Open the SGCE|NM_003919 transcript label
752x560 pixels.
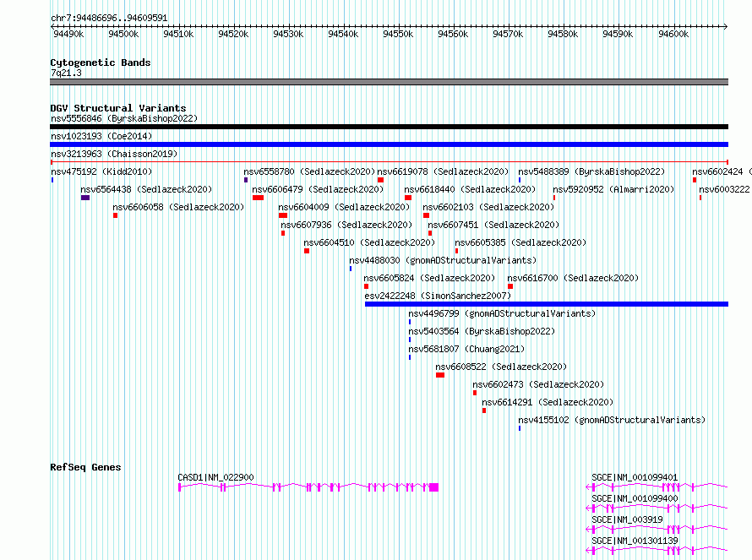tap(627, 519)
